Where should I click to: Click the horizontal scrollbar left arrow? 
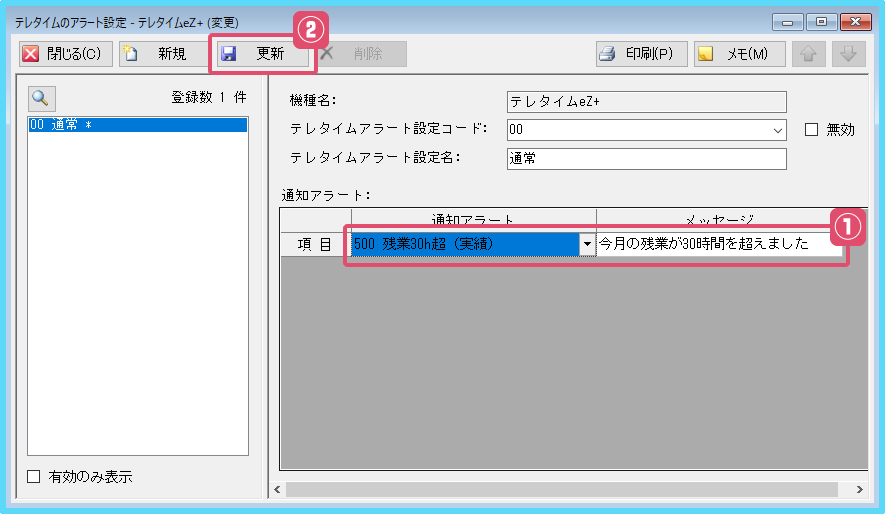[x=278, y=489]
